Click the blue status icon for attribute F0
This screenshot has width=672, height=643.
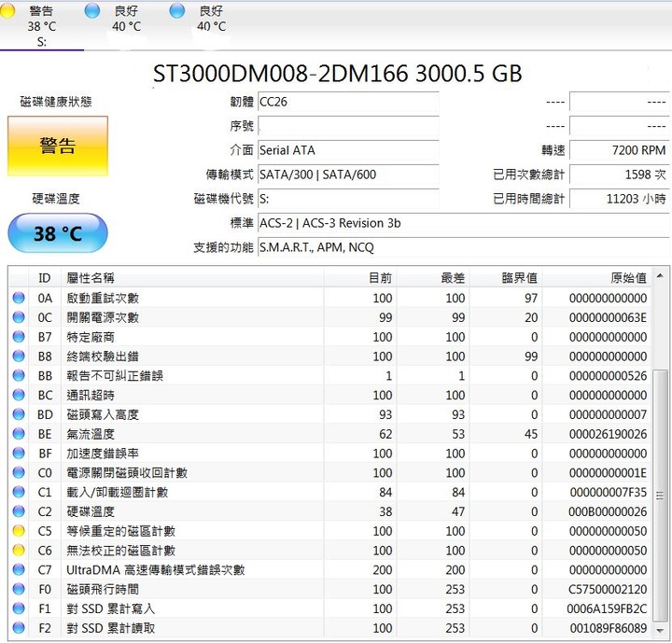click(19, 590)
